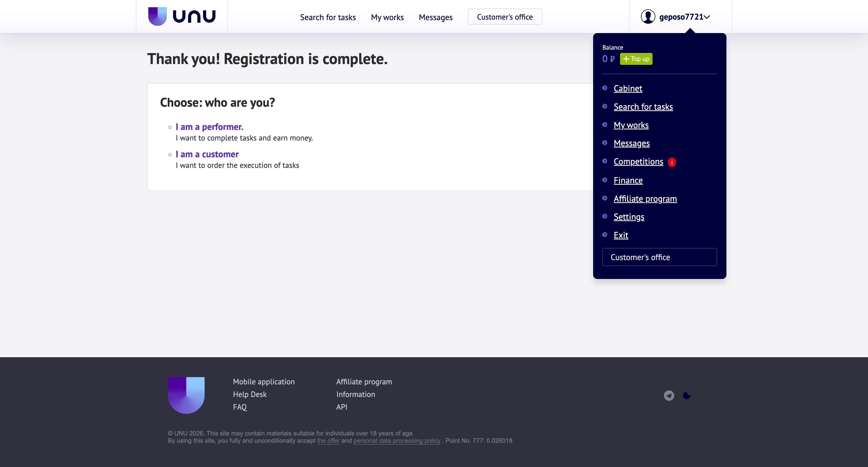This screenshot has width=868, height=467.
Task: Open the Telegram channel icon in footer
Action: [x=669, y=395]
